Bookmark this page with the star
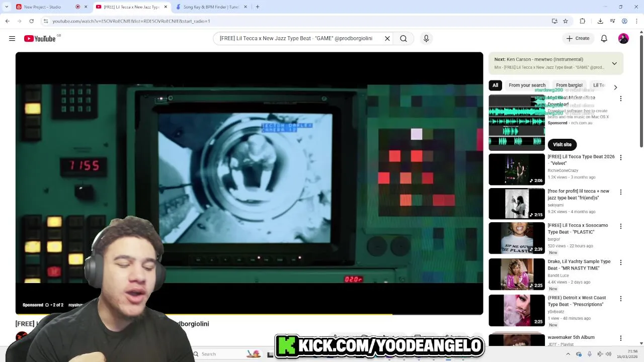Image resolution: width=644 pixels, height=362 pixels. 566,21
